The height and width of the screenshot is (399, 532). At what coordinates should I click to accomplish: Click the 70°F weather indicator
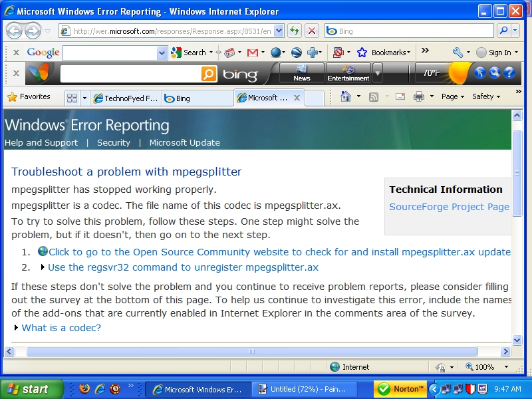point(432,73)
